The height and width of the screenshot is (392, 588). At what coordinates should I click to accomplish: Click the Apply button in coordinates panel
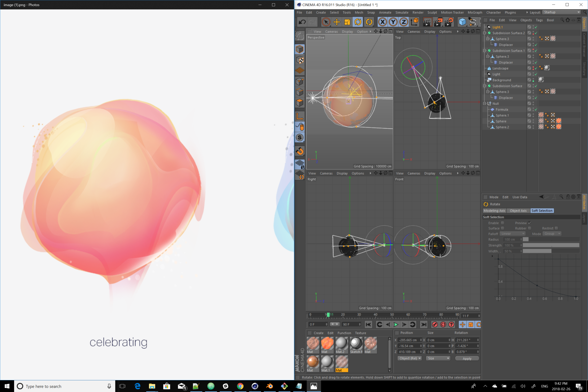click(x=467, y=358)
